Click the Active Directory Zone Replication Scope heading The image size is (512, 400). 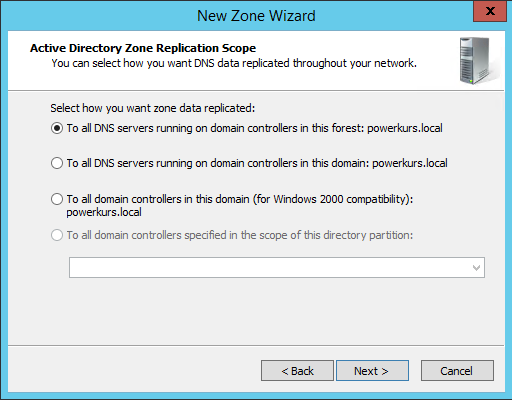point(143,48)
